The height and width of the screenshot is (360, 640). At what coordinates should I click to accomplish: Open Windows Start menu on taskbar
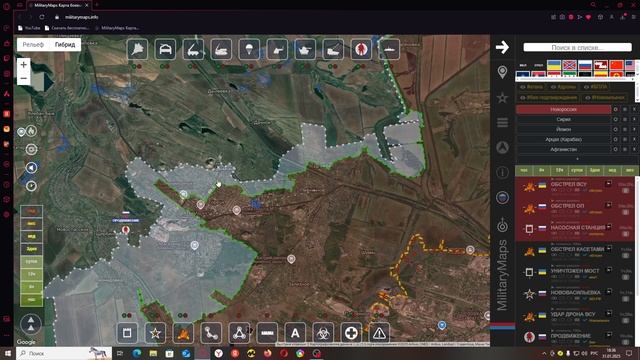(x=8, y=353)
